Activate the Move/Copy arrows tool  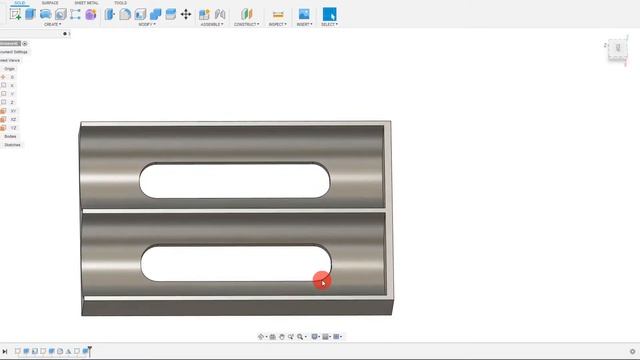click(x=186, y=14)
